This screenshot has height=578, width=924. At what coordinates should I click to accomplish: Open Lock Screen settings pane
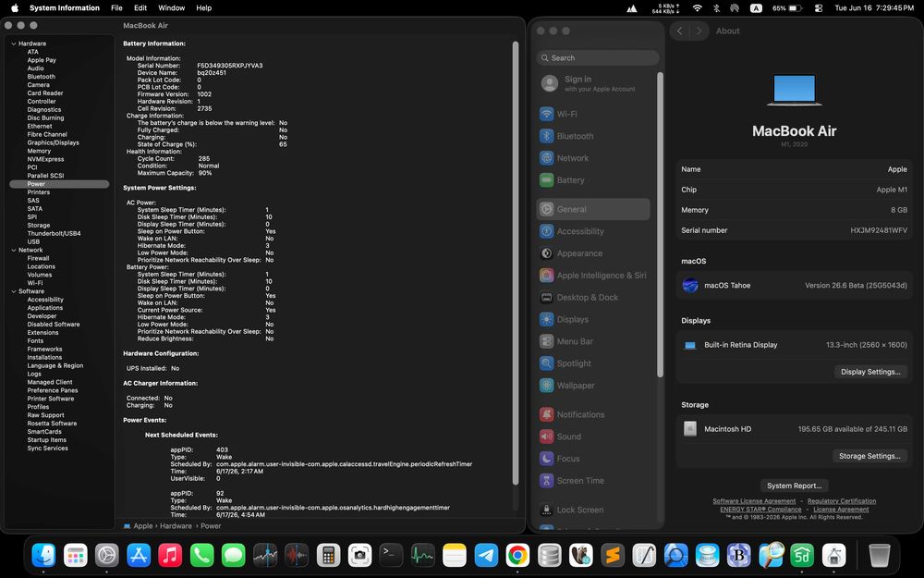(593, 510)
